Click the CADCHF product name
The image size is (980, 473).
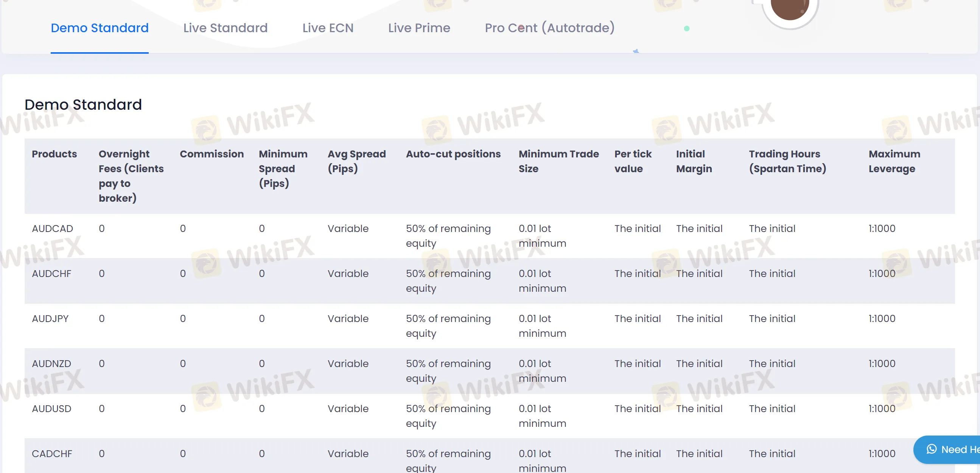tap(52, 453)
